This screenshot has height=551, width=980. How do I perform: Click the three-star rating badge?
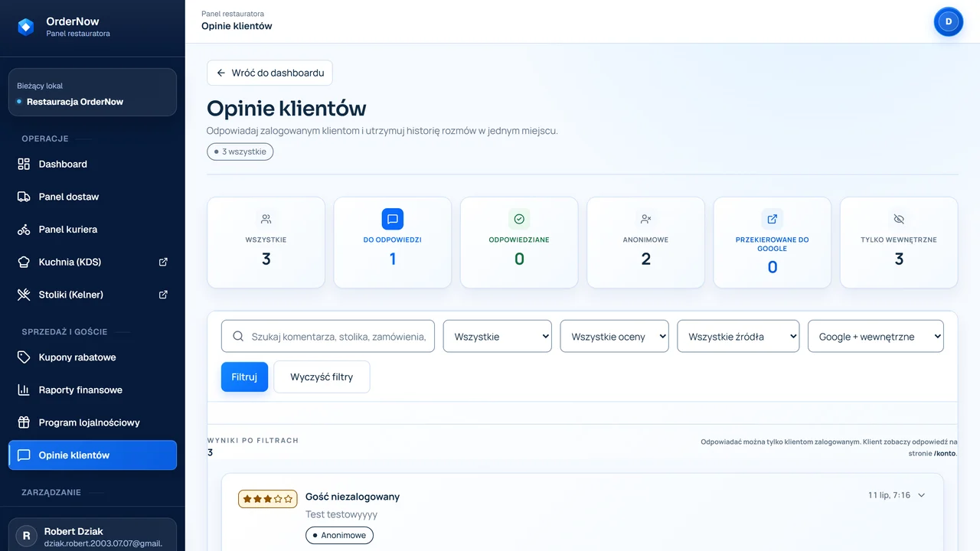(x=268, y=499)
